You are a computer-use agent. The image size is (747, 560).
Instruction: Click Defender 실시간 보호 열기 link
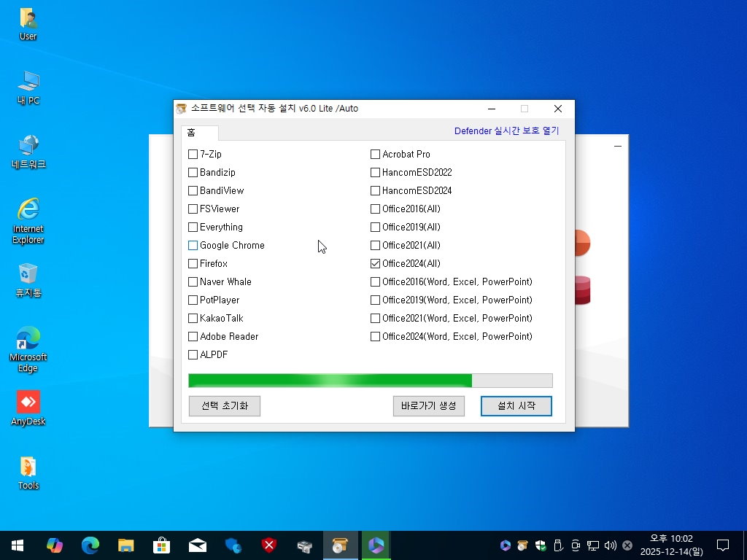pos(506,131)
